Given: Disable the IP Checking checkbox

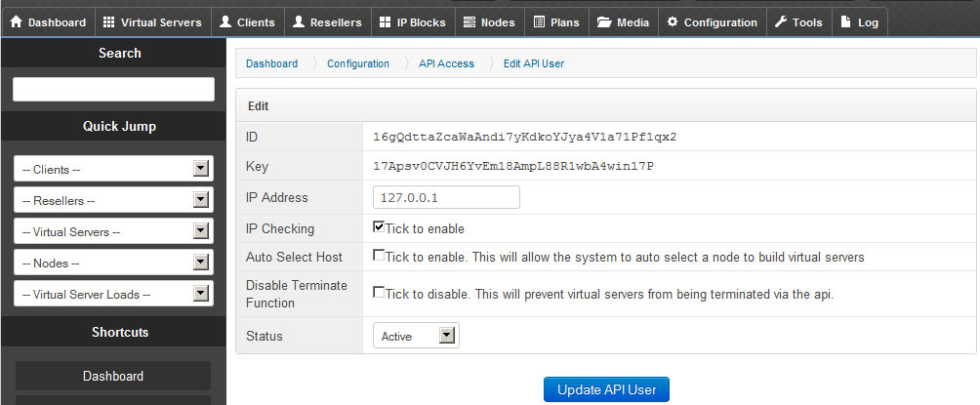Looking at the screenshot, I should pos(379,227).
